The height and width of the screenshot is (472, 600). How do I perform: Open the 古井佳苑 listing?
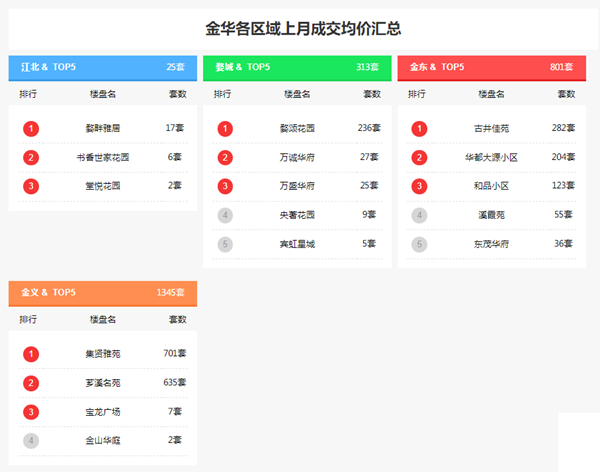tap(491, 128)
